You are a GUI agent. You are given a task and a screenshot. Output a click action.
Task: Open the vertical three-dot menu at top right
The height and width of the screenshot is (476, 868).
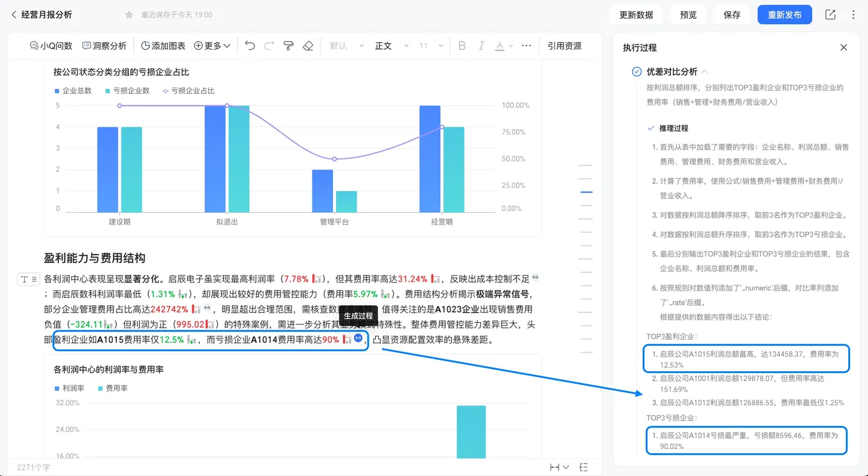coord(854,15)
